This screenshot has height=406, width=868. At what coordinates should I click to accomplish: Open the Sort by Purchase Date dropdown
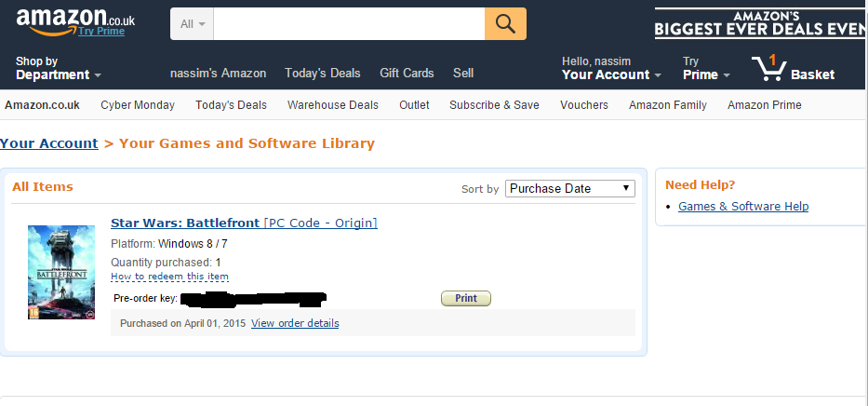[569, 188]
